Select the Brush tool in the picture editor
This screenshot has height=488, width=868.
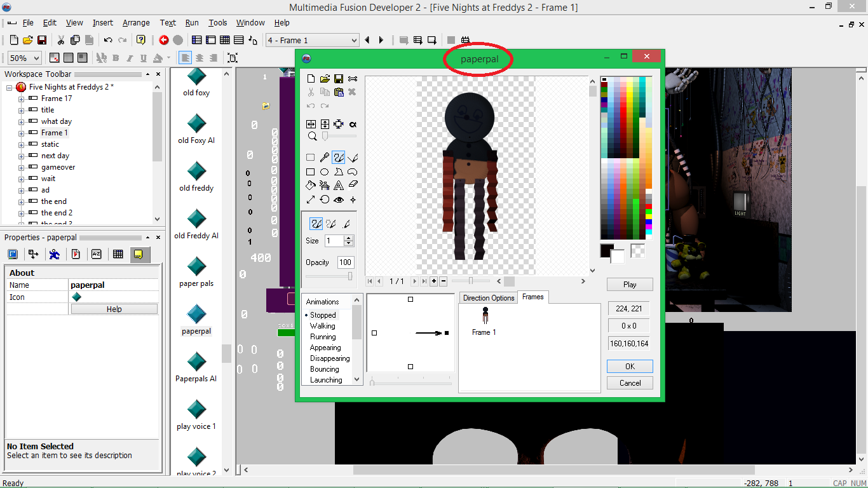(x=338, y=158)
